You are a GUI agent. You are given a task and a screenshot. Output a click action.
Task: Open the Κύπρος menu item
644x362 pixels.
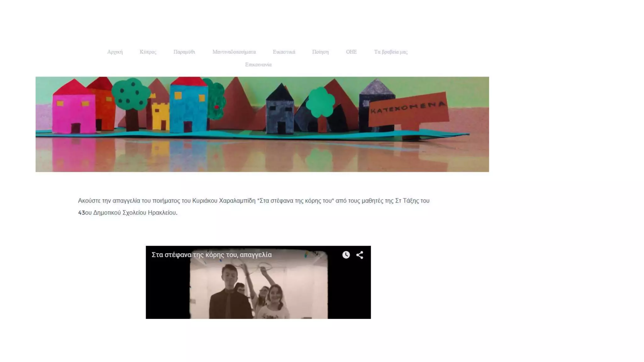click(148, 52)
